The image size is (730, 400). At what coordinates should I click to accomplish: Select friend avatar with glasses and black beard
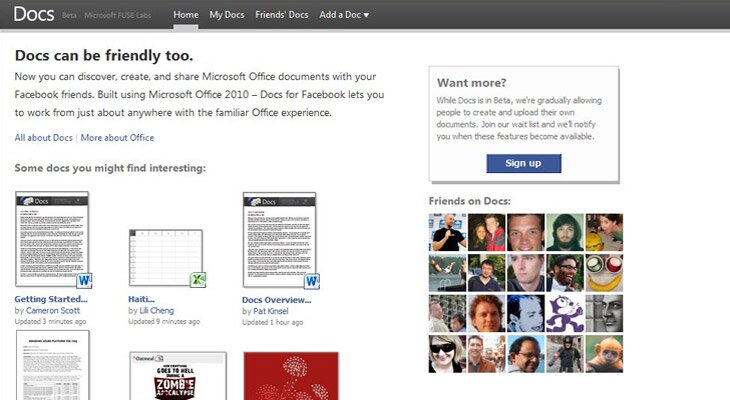pos(565,273)
